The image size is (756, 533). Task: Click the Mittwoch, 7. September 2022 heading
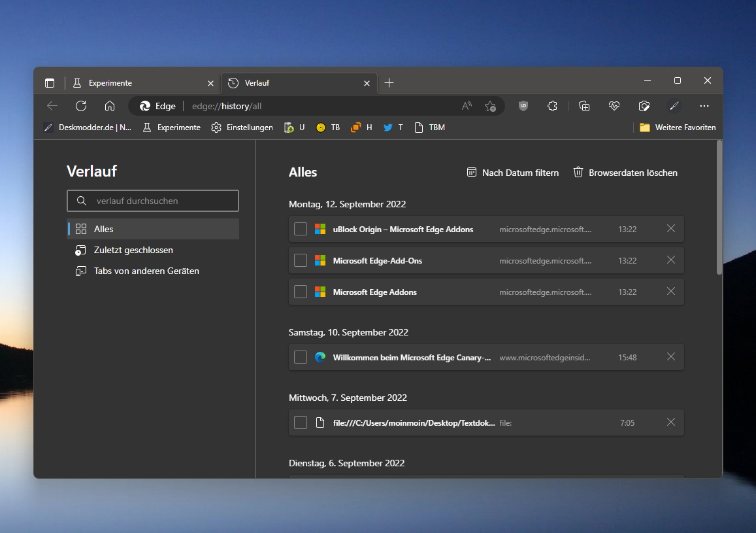[348, 398]
